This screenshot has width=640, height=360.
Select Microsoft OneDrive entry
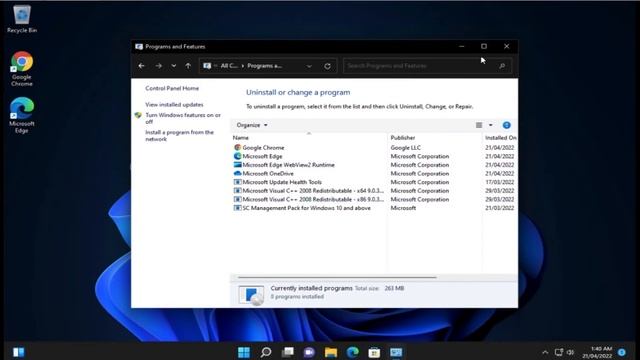[x=268, y=173]
